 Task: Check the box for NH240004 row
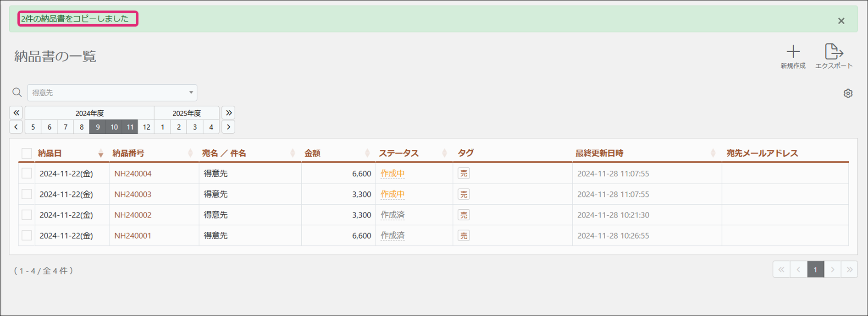27,174
